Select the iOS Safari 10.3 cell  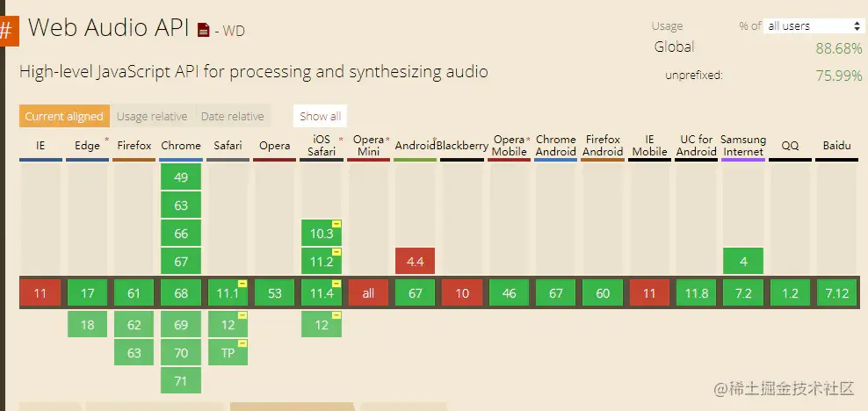click(322, 234)
